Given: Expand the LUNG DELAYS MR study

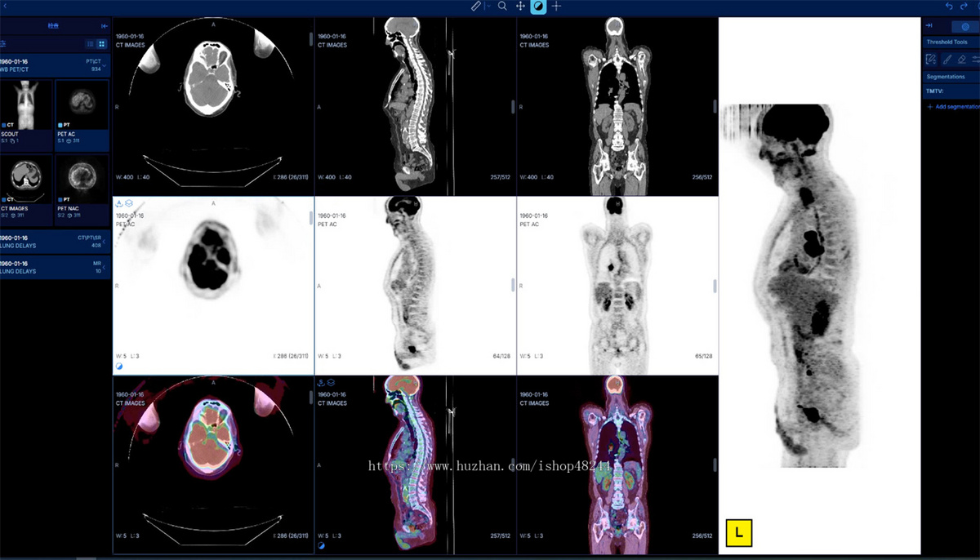Looking at the screenshot, I should click(104, 267).
